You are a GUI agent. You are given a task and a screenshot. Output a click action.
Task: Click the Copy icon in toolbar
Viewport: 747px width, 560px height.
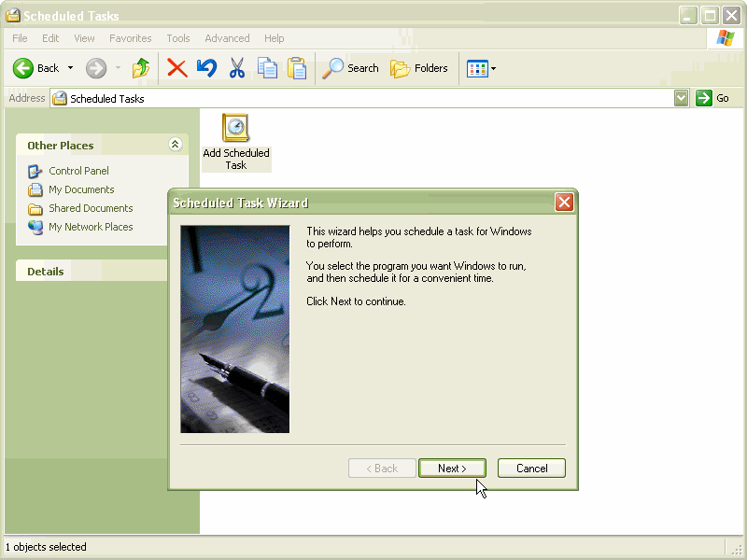[x=267, y=68]
